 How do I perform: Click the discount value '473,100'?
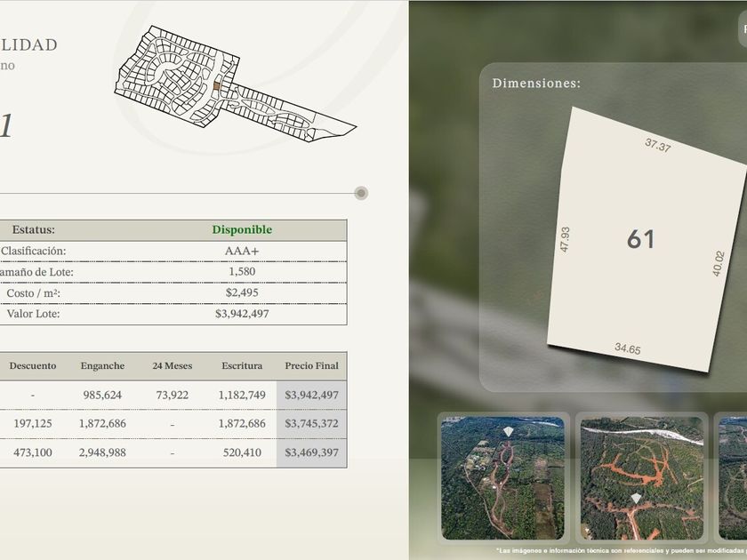coord(32,452)
